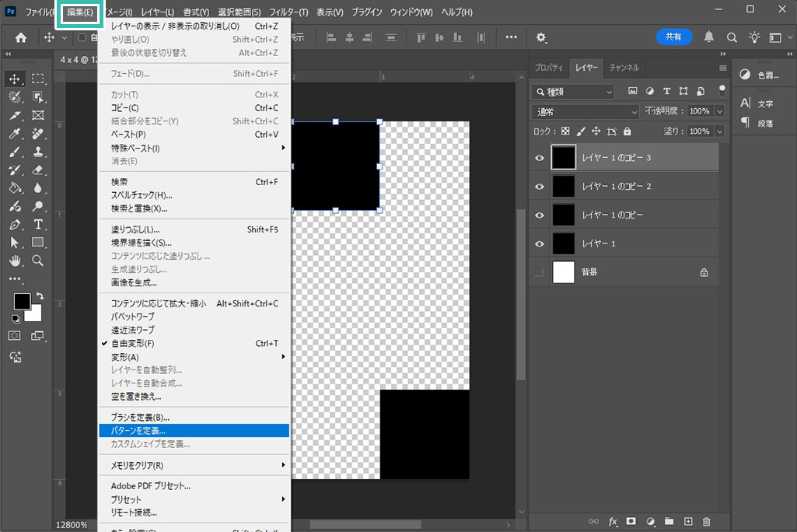797x532 pixels.
Task: Select the Paint Bucket tool
Action: click(14, 188)
